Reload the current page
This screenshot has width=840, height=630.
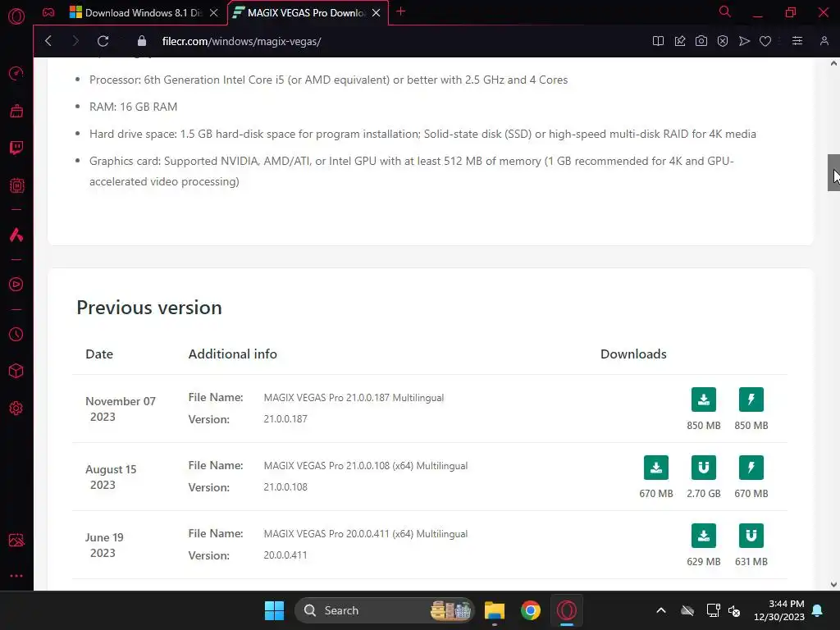[103, 41]
